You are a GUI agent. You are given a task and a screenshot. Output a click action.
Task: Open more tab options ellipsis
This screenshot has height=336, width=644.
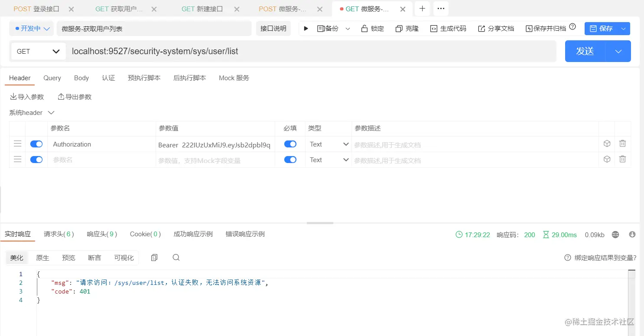tap(441, 9)
